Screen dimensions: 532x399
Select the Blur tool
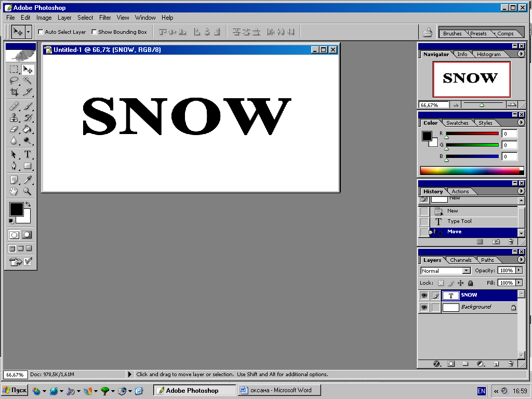click(x=14, y=140)
